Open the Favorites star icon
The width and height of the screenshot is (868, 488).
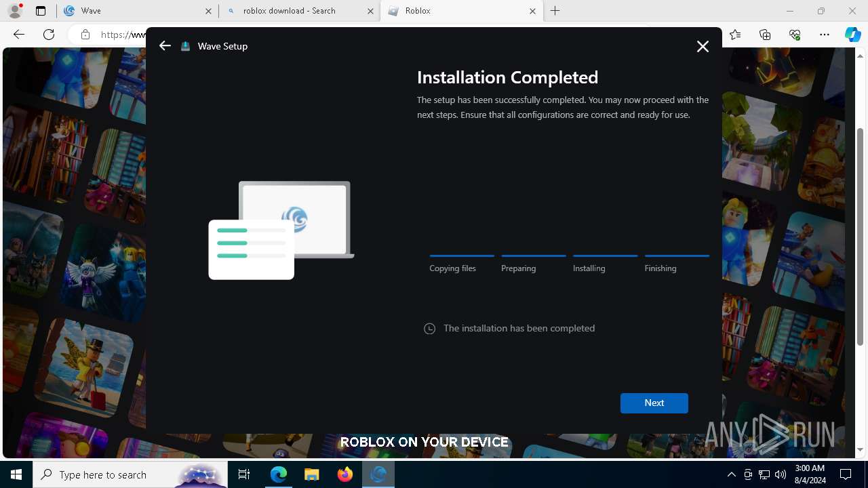(x=735, y=35)
